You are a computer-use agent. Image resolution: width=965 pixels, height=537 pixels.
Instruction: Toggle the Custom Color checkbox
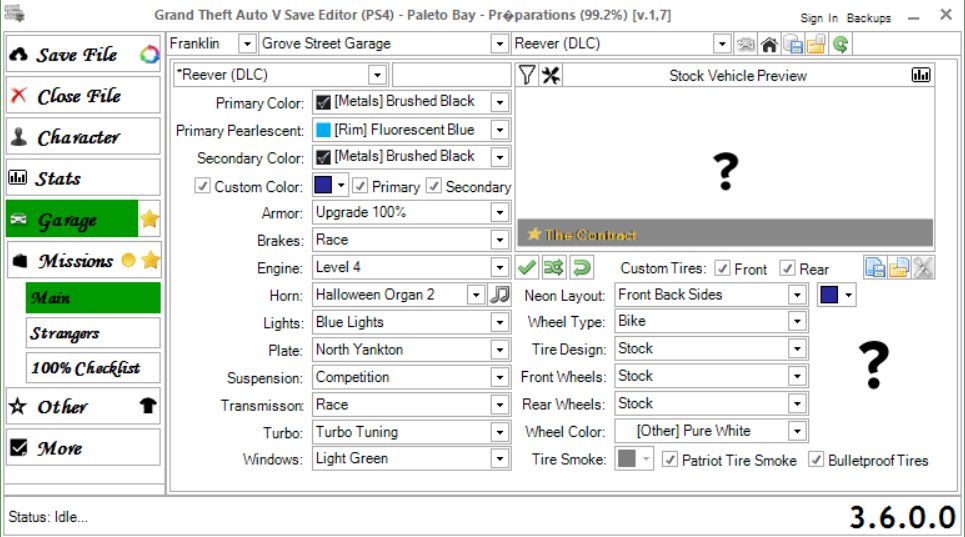[202, 186]
